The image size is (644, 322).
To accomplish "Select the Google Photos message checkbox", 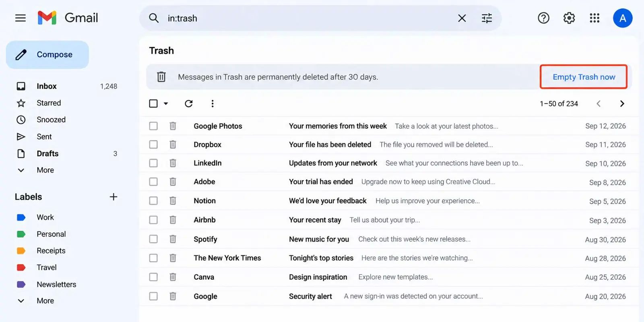I will point(153,126).
